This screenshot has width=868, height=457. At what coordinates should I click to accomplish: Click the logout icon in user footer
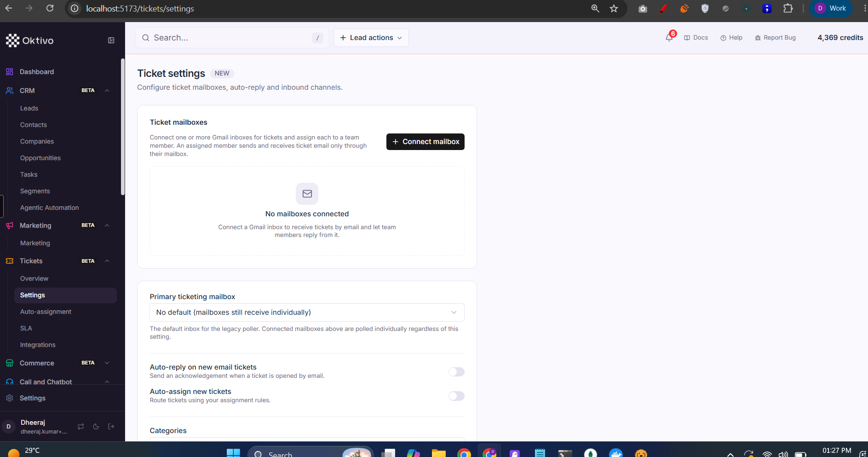(x=111, y=427)
